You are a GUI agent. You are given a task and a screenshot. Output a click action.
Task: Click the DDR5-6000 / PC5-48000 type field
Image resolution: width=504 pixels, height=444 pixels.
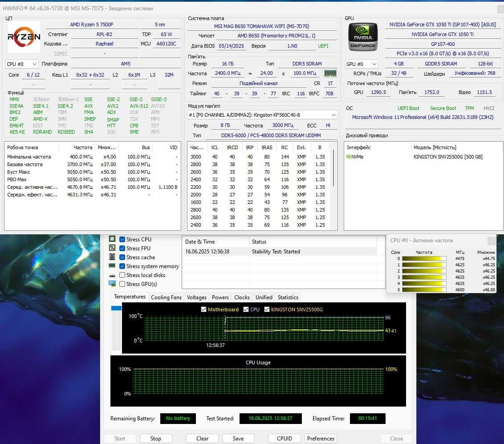tap(271, 135)
